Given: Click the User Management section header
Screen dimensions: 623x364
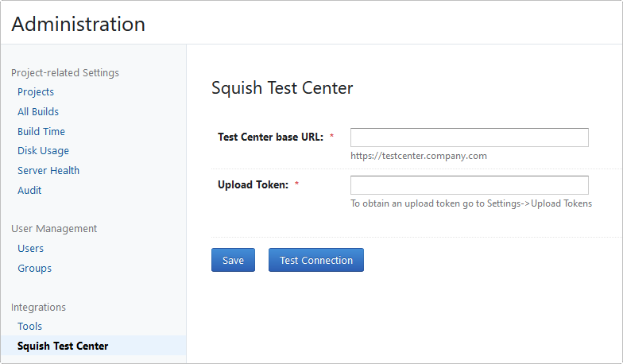Looking at the screenshot, I should (x=54, y=229).
